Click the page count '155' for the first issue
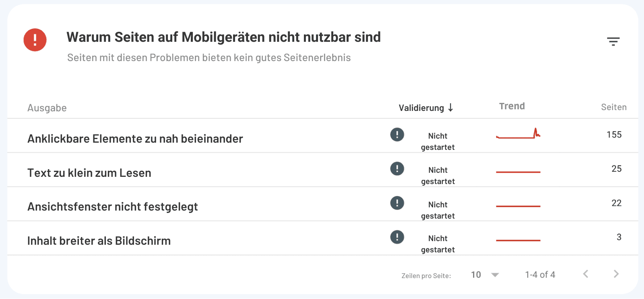Viewport: 644px width, 299px height. tap(613, 135)
